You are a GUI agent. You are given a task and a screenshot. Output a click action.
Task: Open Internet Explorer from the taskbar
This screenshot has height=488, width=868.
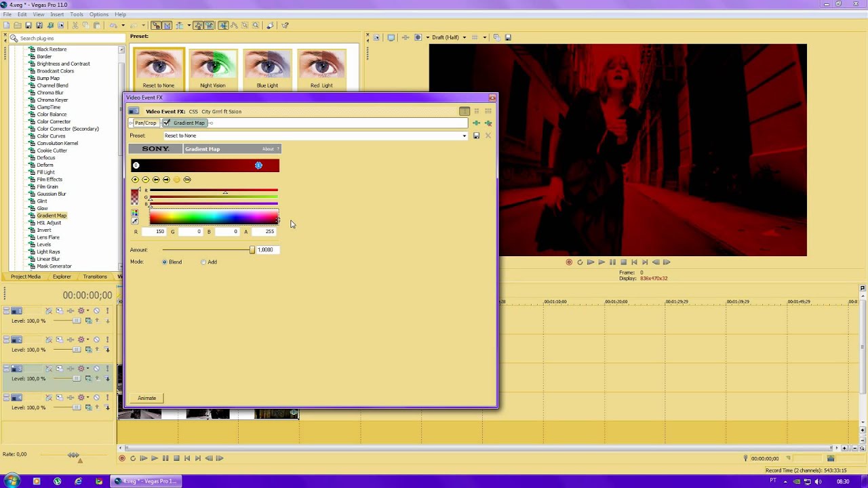[78, 481]
